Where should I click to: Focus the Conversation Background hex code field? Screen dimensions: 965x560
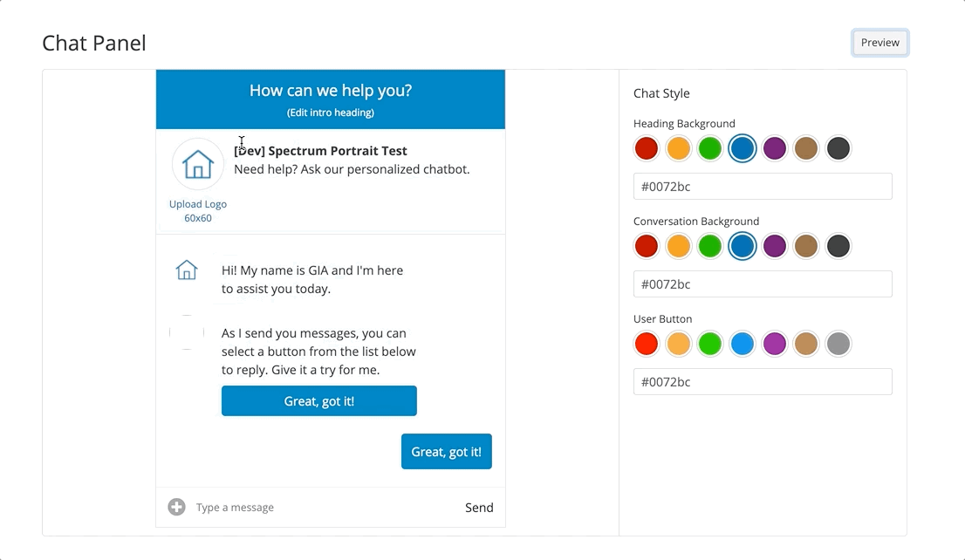click(x=762, y=284)
